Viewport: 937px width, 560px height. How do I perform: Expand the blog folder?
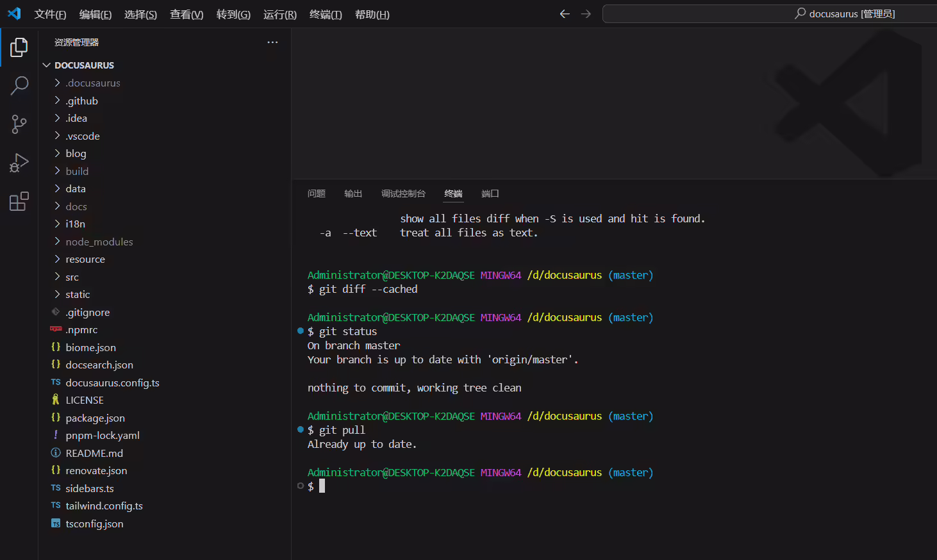pyautogui.click(x=57, y=153)
